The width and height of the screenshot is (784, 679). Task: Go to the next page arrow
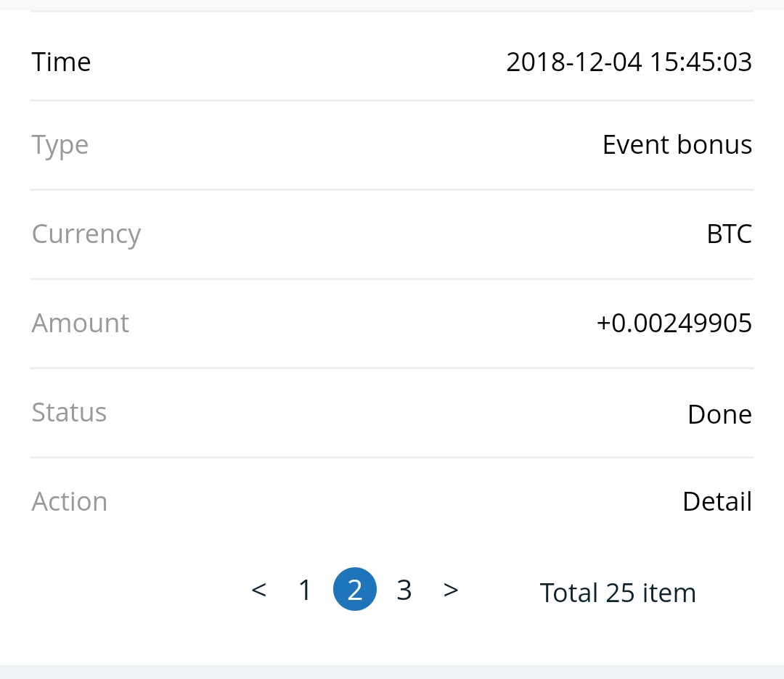pos(451,590)
